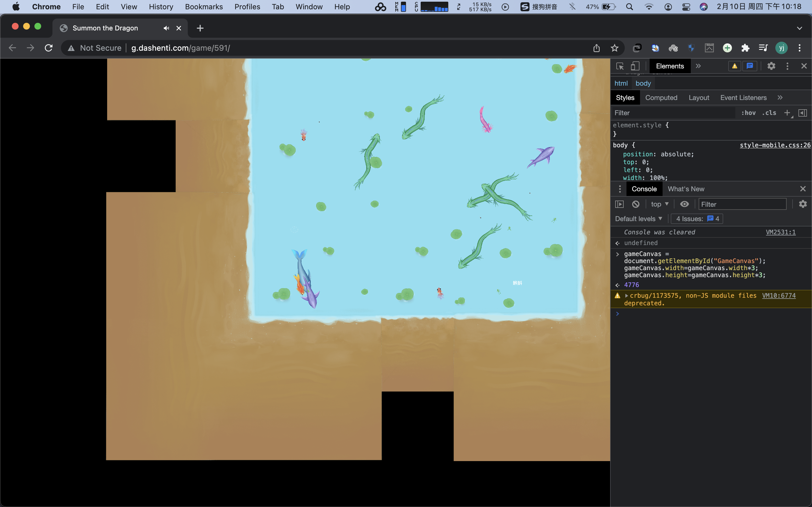Screen dimensions: 812x507
Task: Open the issues warning indicator
Action: click(x=734, y=66)
